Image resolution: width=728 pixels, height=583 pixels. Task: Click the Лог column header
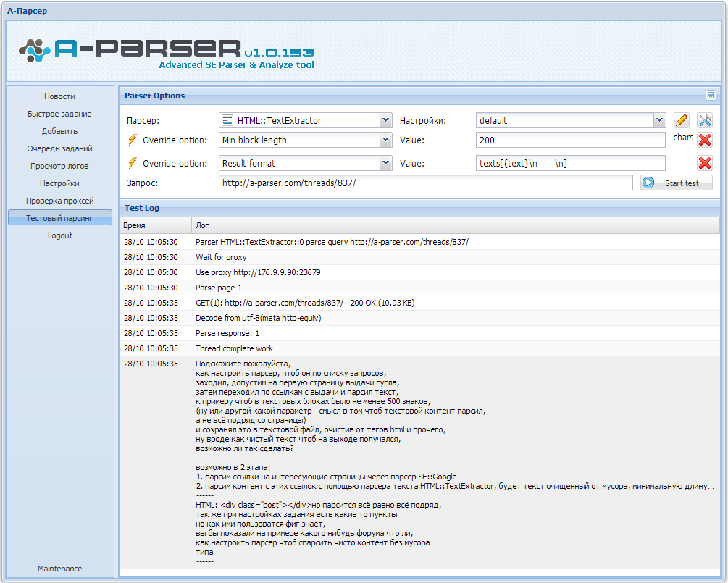pos(456,225)
